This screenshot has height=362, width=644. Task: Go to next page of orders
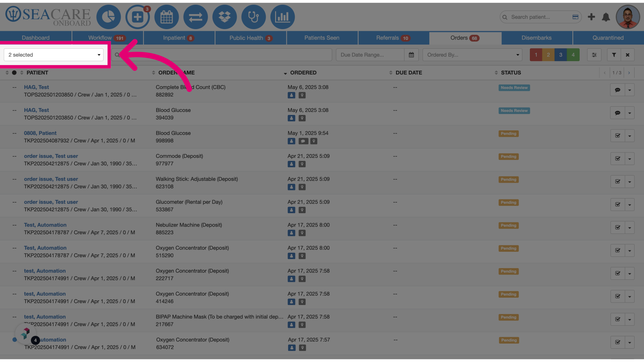click(629, 73)
